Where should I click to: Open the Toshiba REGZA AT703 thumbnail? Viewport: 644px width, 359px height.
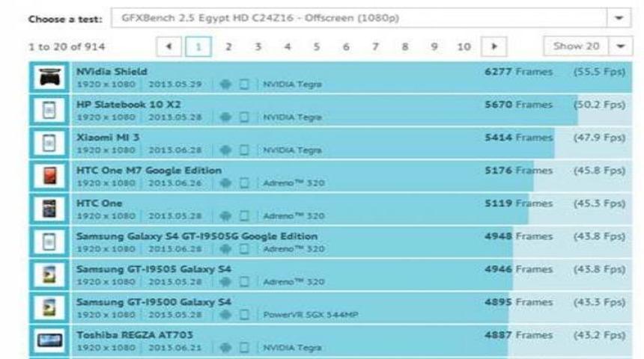pyautogui.click(x=49, y=340)
